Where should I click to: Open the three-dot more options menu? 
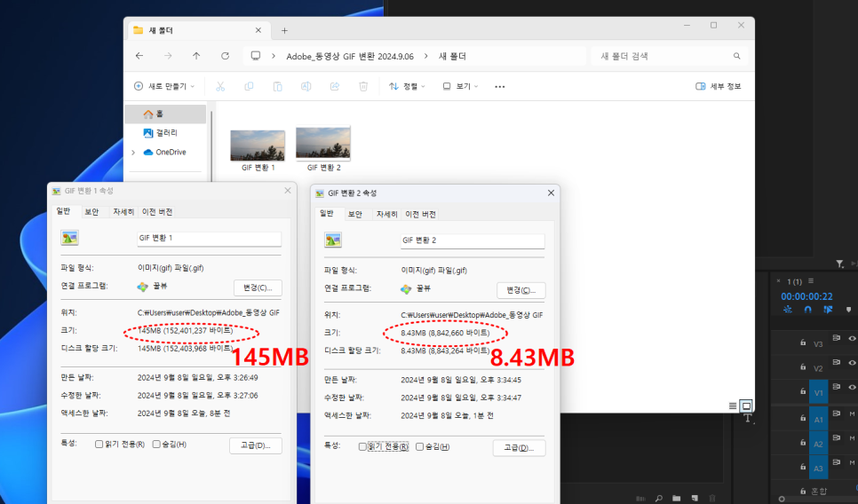pos(499,87)
